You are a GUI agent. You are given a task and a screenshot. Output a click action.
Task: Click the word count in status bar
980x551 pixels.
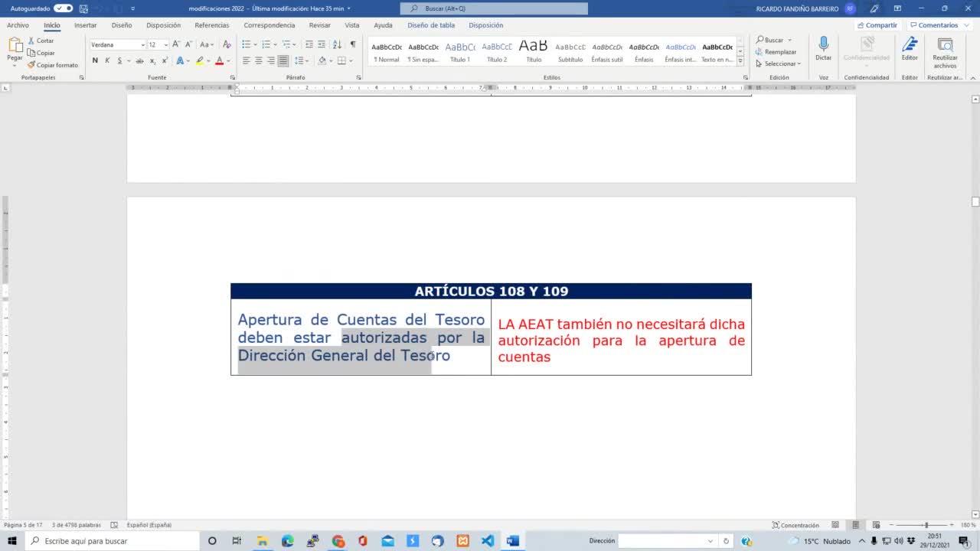click(x=77, y=525)
